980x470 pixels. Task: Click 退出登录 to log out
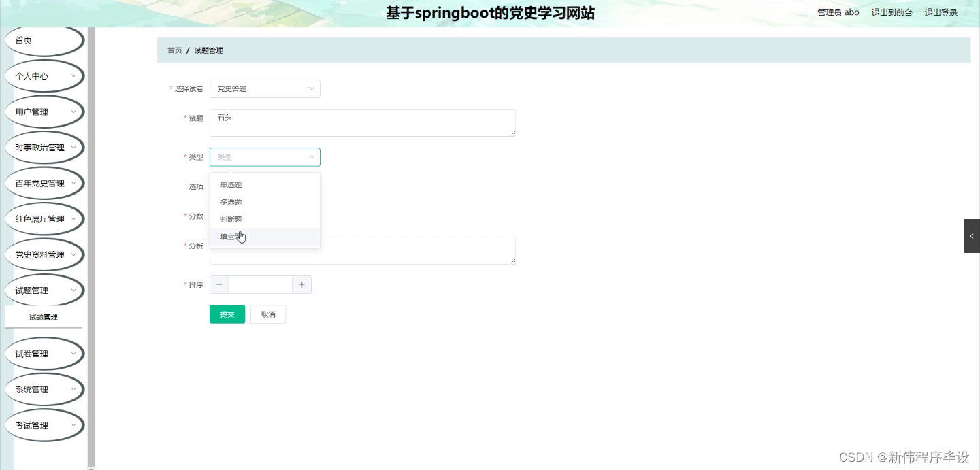pyautogui.click(x=941, y=12)
